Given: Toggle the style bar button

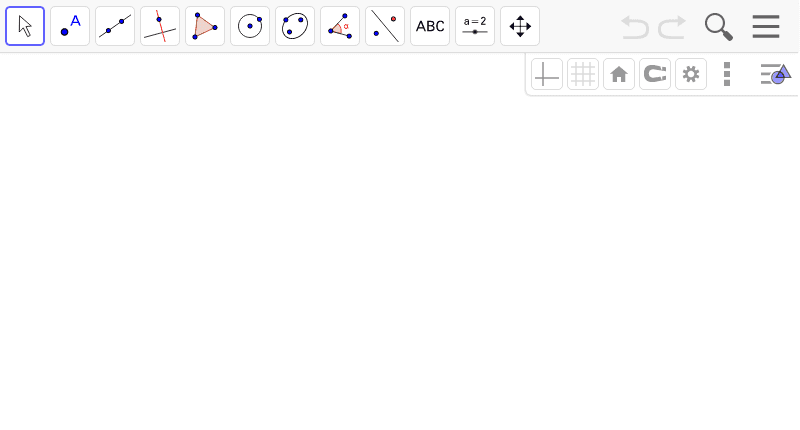Looking at the screenshot, I should pyautogui.click(x=776, y=74).
